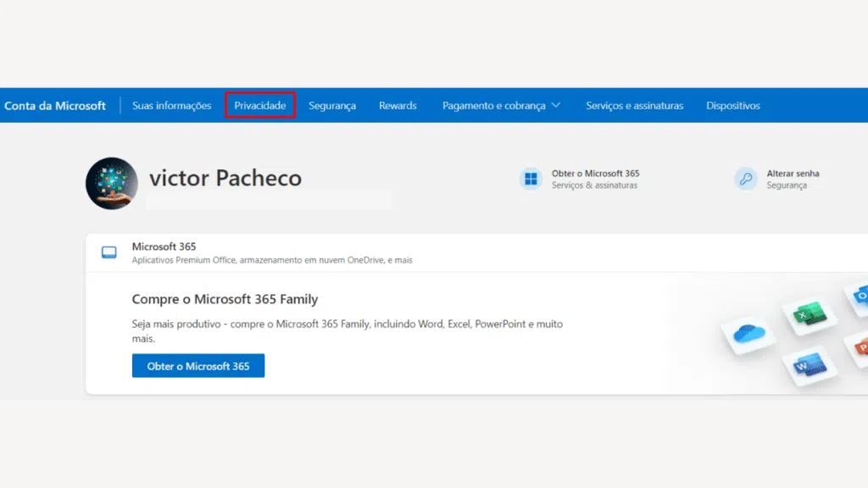Click the victor Pacheco account name
Viewport: 868px width, 488px height.
point(225,178)
